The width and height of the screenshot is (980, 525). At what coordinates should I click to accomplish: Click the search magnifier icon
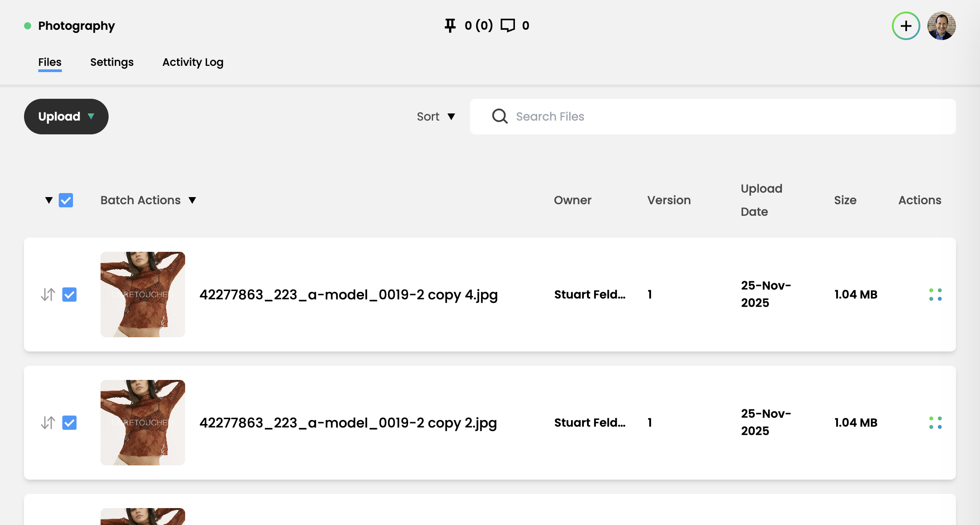tap(499, 117)
